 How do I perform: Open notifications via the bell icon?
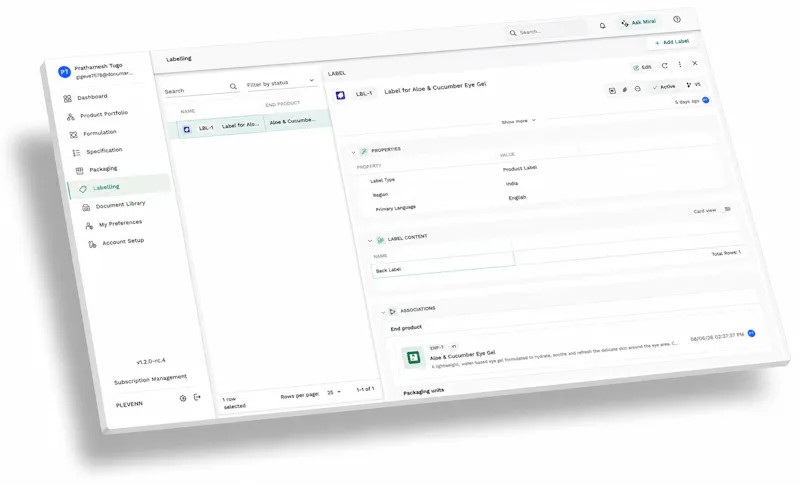[603, 25]
